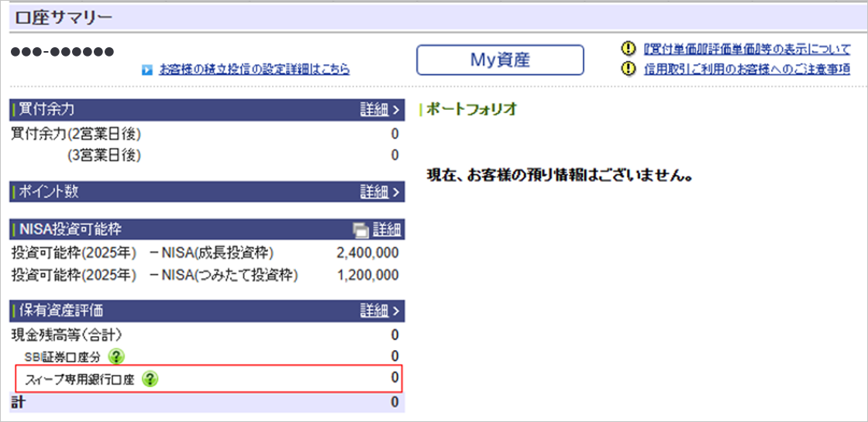Open 詳細 in the NISA投資可能枠 header
Image resolution: width=868 pixels, height=422 pixels.
tap(387, 229)
